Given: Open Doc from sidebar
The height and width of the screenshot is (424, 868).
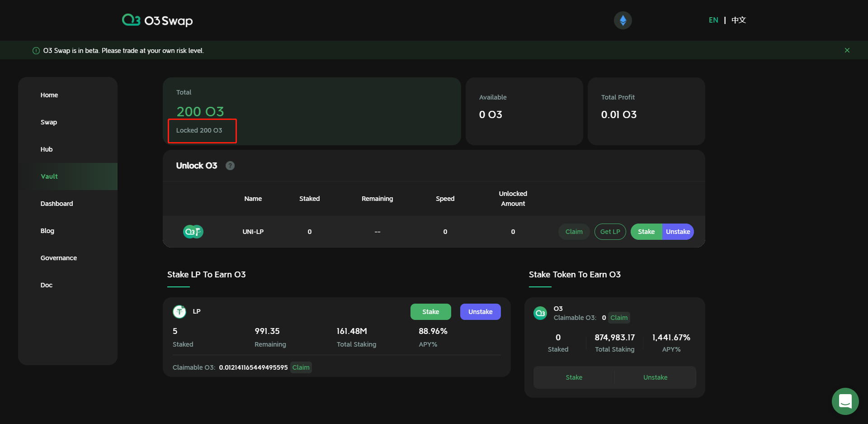Looking at the screenshot, I should 47,285.
